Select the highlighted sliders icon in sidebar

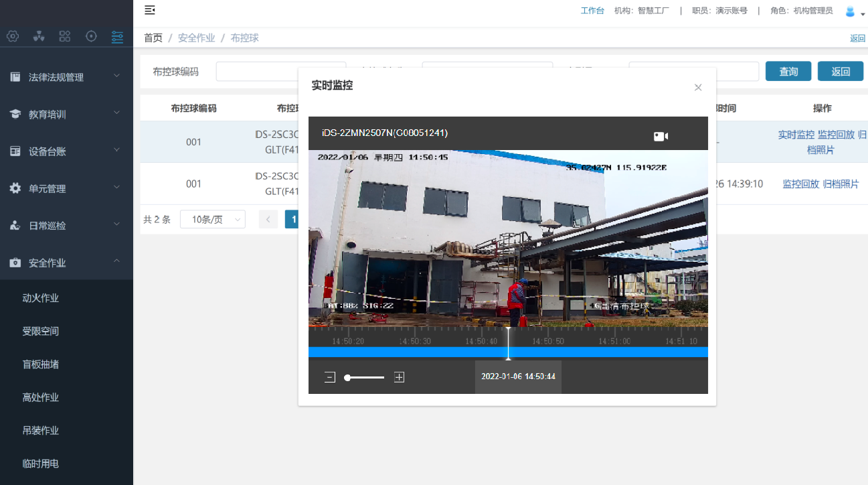pos(118,36)
